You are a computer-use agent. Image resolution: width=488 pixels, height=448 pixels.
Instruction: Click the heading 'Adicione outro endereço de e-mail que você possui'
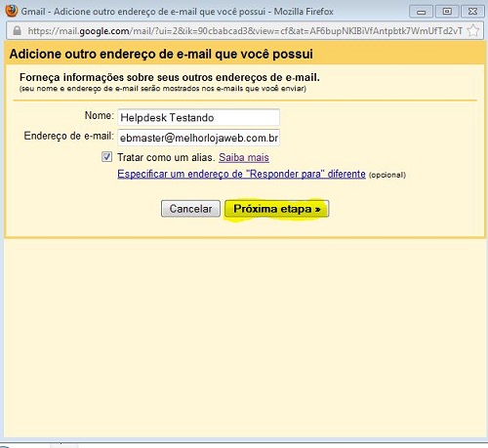point(161,54)
